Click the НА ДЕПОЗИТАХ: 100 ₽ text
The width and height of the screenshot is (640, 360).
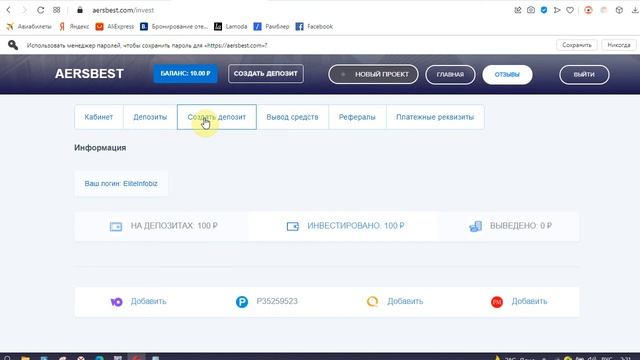[x=174, y=226]
